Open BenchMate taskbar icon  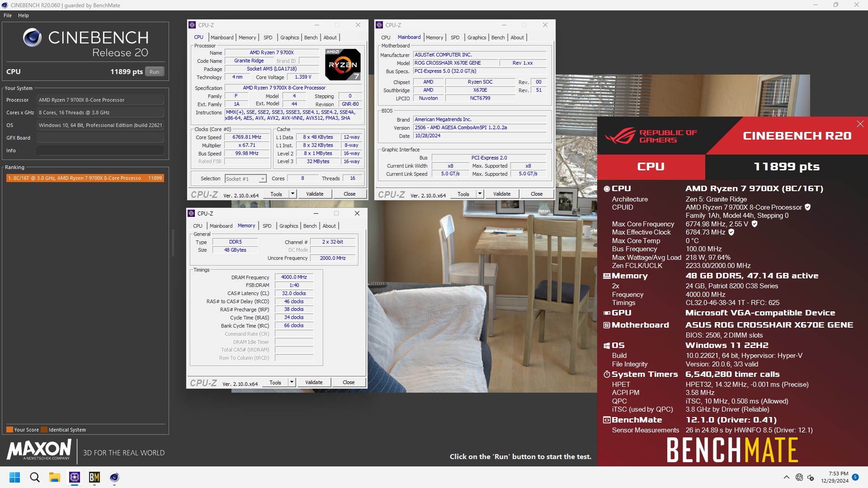click(x=94, y=477)
